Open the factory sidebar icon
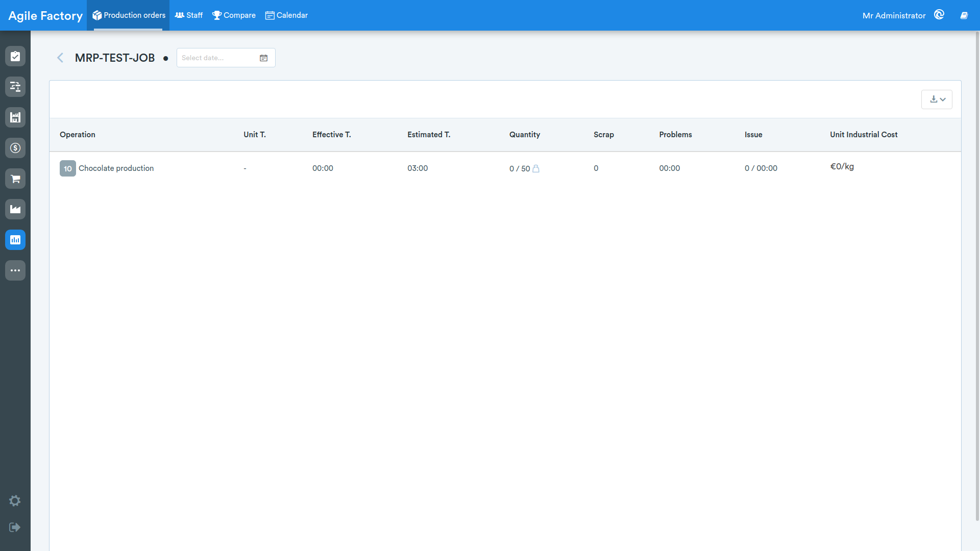Image resolution: width=980 pixels, height=551 pixels. [x=15, y=209]
